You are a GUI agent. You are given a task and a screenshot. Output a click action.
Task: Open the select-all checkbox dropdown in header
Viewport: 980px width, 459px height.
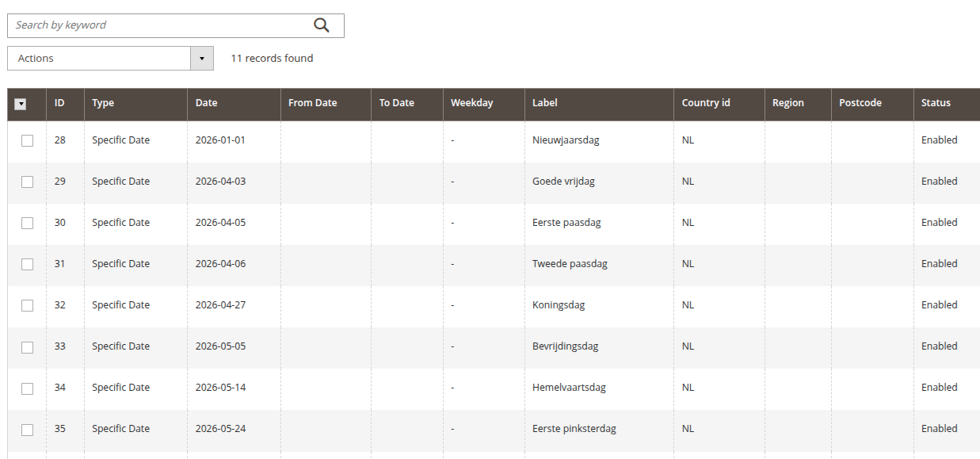[21, 104]
